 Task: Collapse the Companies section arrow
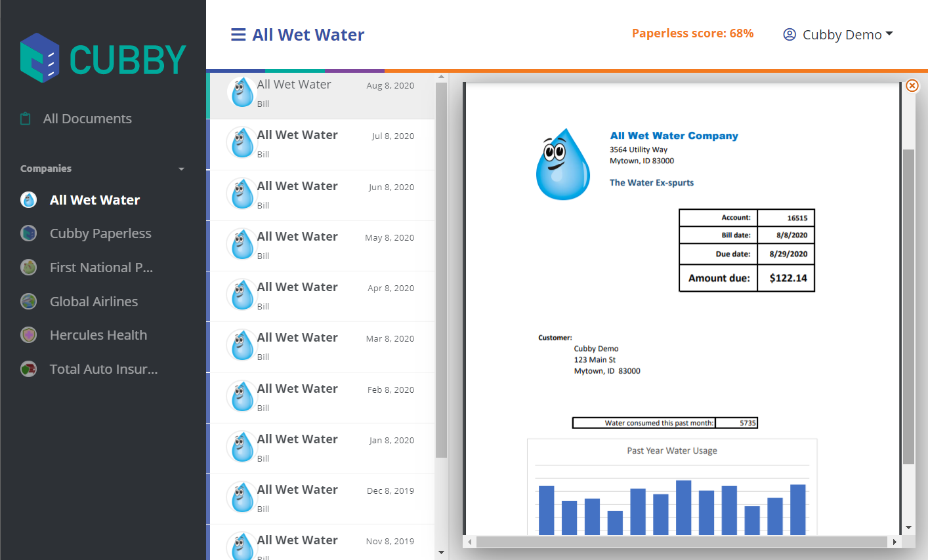[182, 169]
